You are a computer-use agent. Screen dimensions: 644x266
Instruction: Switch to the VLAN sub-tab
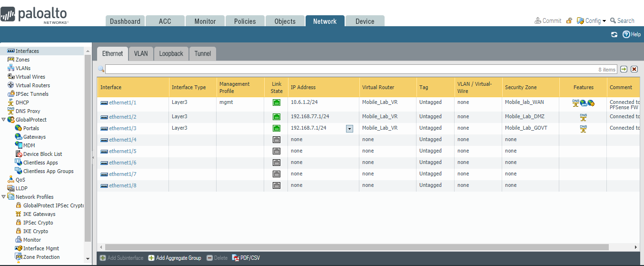141,53
